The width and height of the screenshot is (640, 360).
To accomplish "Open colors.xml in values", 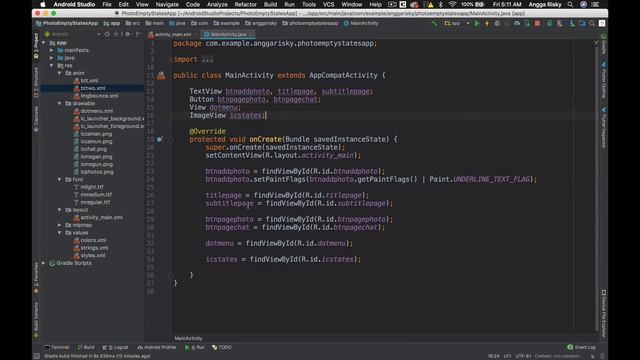I will [x=93, y=240].
